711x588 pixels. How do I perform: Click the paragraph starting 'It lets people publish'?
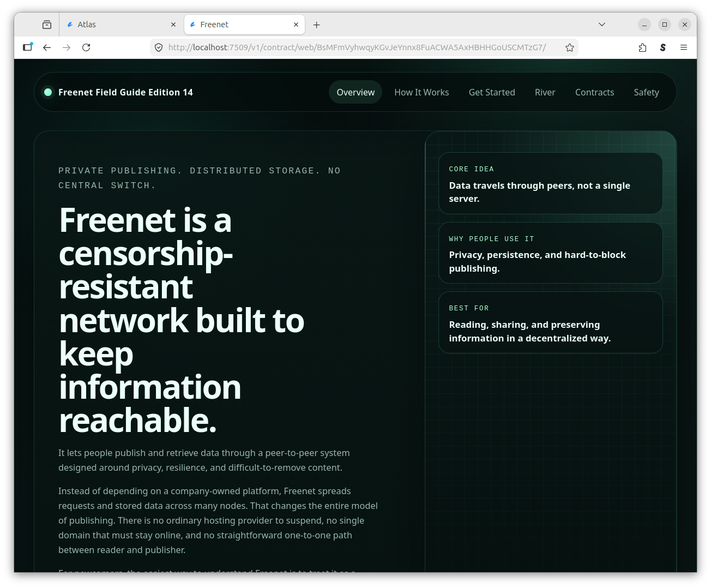(x=204, y=460)
